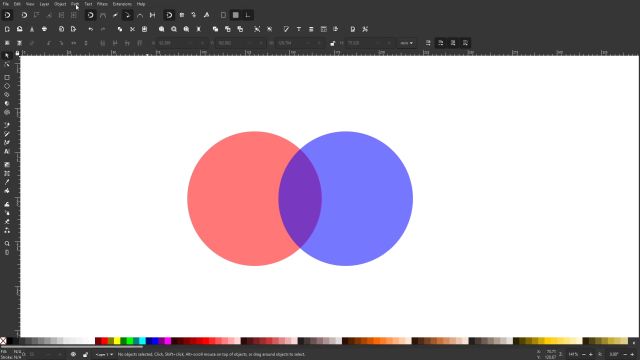Open the Extensions menu
The width and height of the screenshot is (640, 360).
pos(122,4)
